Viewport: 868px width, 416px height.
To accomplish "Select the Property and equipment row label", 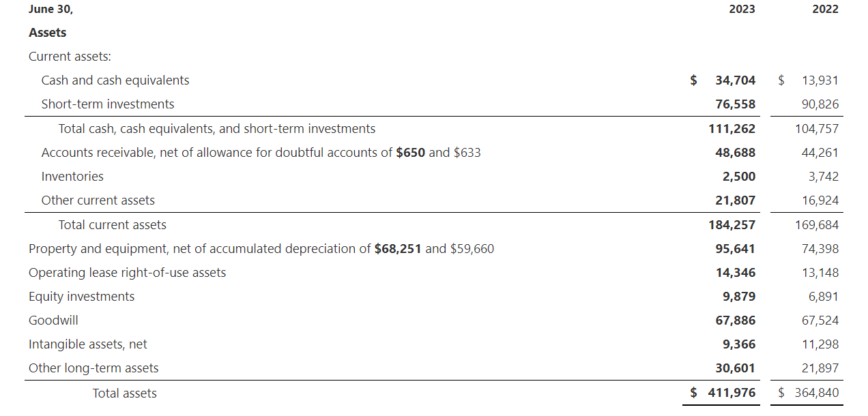I will coord(261,249).
